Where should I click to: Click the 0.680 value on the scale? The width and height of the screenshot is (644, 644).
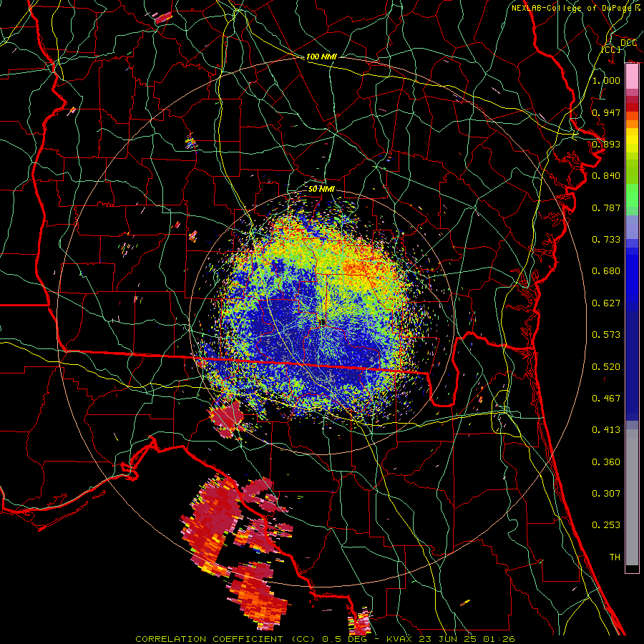(x=606, y=271)
